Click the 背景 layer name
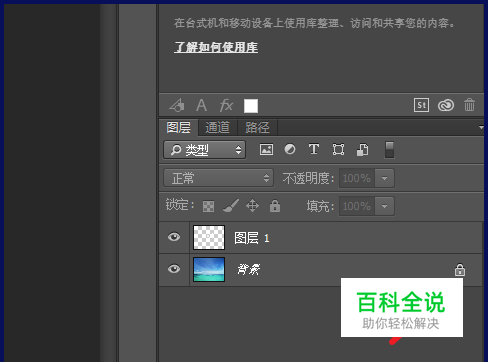 pos(248,269)
